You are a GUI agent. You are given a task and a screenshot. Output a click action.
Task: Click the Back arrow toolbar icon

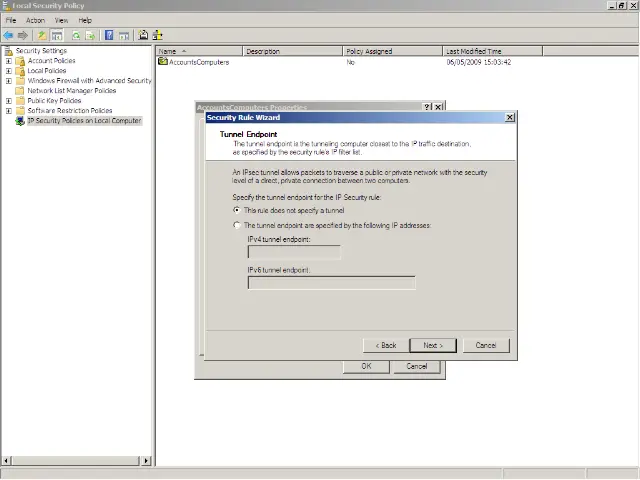[8, 35]
